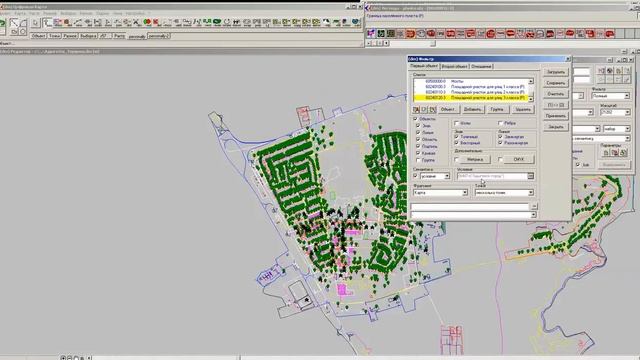Enable the Группа checkbox under Объекты
The width and height of the screenshot is (640, 360).
418,160
